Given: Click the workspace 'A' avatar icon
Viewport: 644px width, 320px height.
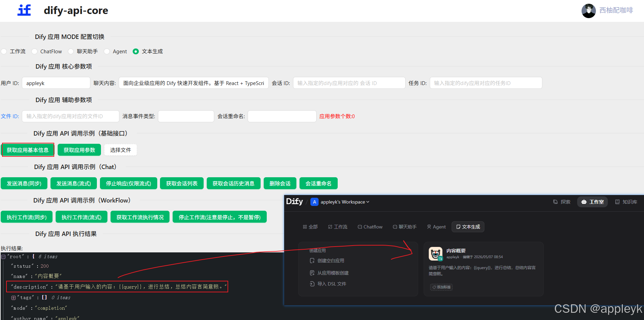Looking at the screenshot, I should (x=314, y=202).
